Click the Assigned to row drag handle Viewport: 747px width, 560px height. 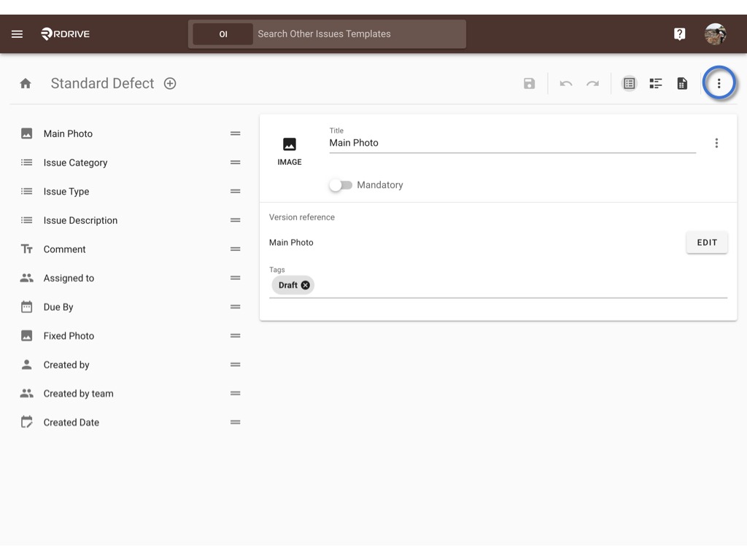coord(236,278)
